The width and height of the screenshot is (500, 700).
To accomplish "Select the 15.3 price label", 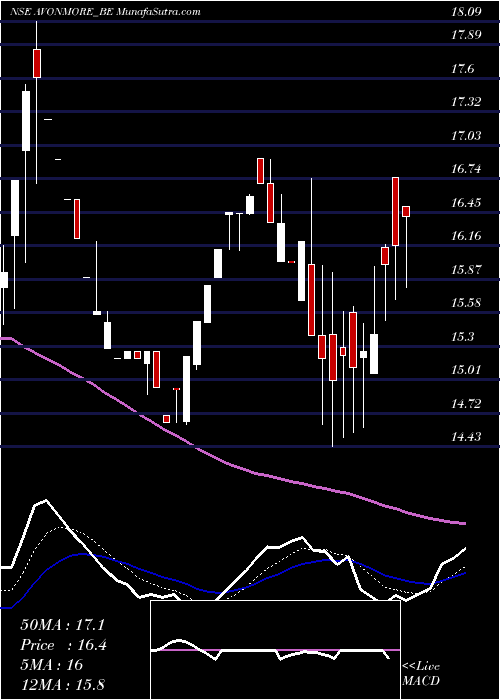I will pyautogui.click(x=463, y=337).
